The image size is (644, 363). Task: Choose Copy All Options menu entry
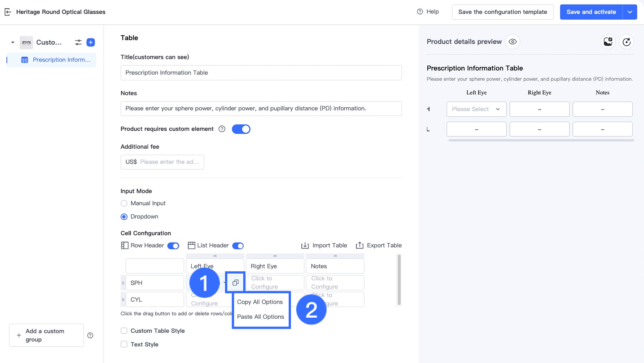[260, 302]
